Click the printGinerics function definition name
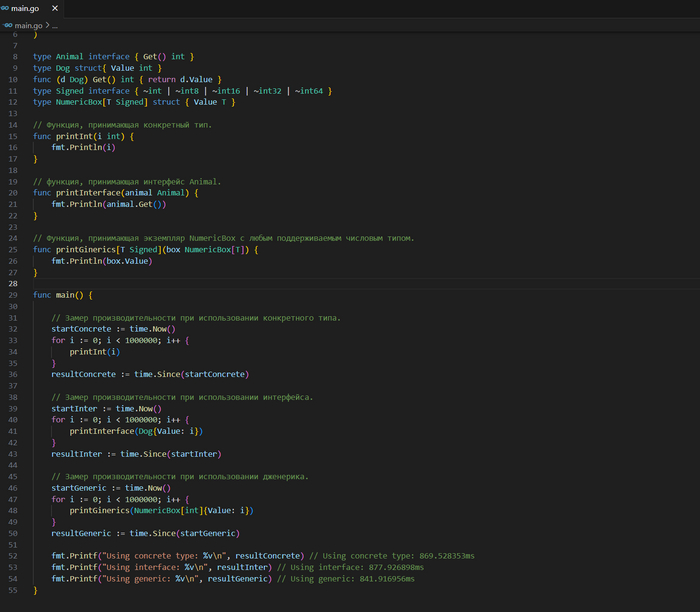The width and height of the screenshot is (700, 612). pos(86,250)
